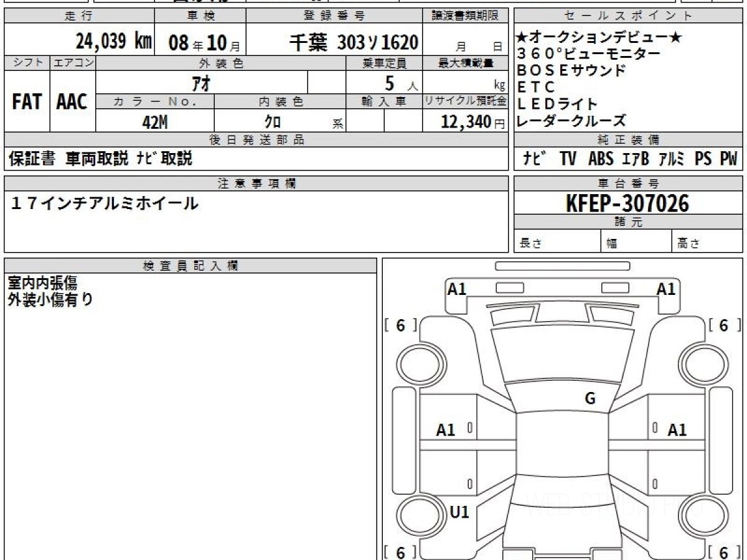Select seating capacity value 5人

click(401, 83)
